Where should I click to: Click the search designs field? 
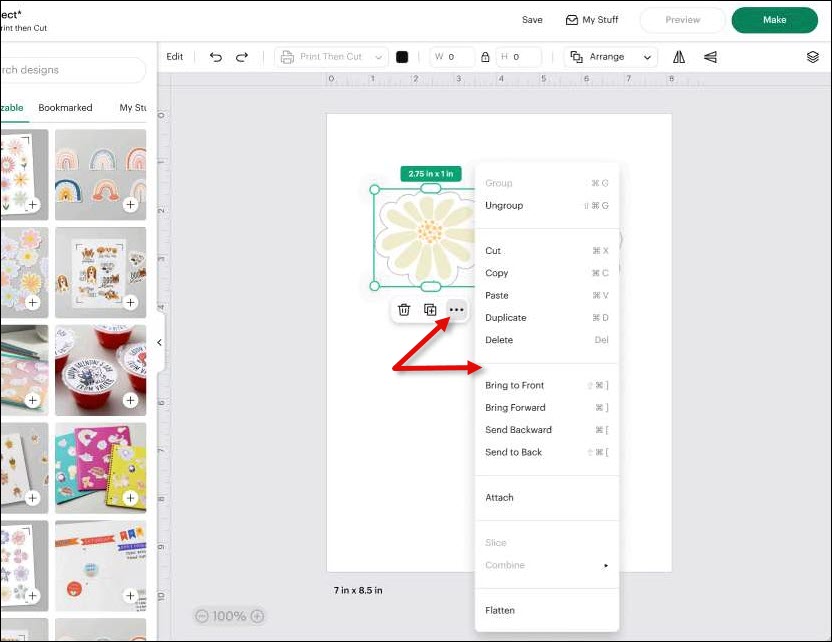(70, 71)
